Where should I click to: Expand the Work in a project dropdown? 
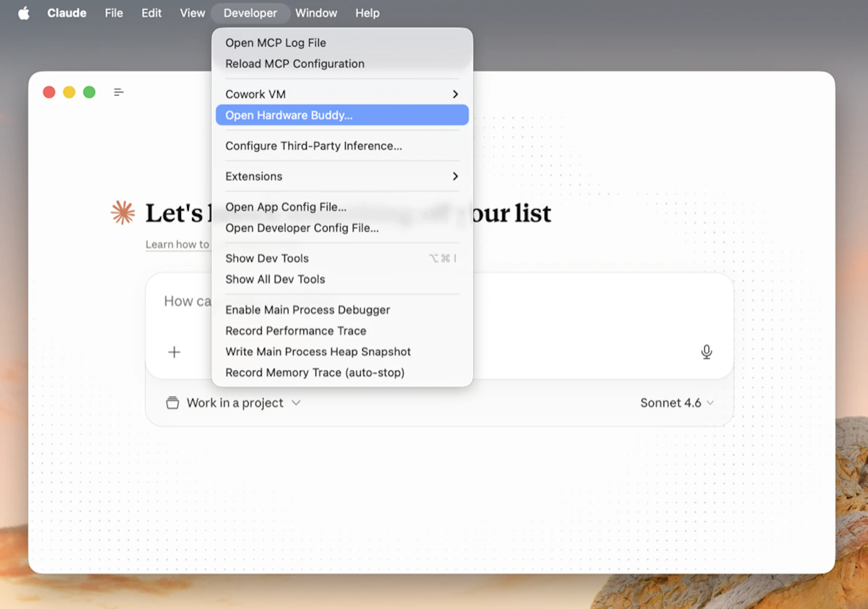235,403
